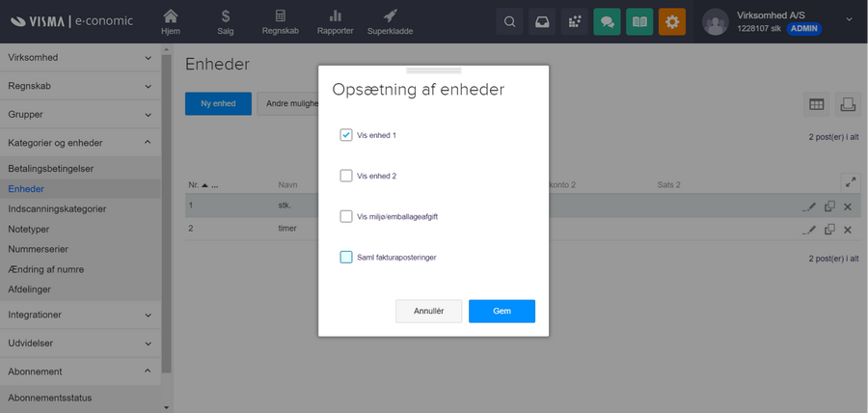Open the Regnskab calculator icon
Viewport: 868px width, 413px height.
click(280, 21)
